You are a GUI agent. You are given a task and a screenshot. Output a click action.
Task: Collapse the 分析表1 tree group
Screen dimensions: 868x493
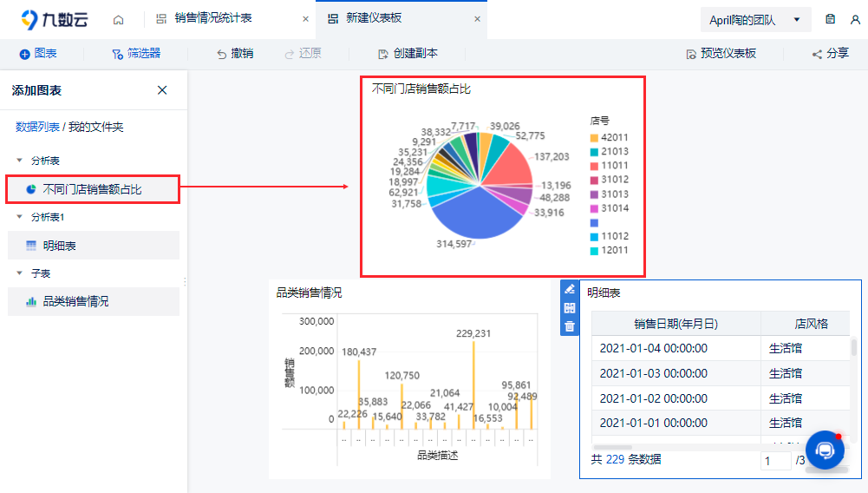coord(19,217)
